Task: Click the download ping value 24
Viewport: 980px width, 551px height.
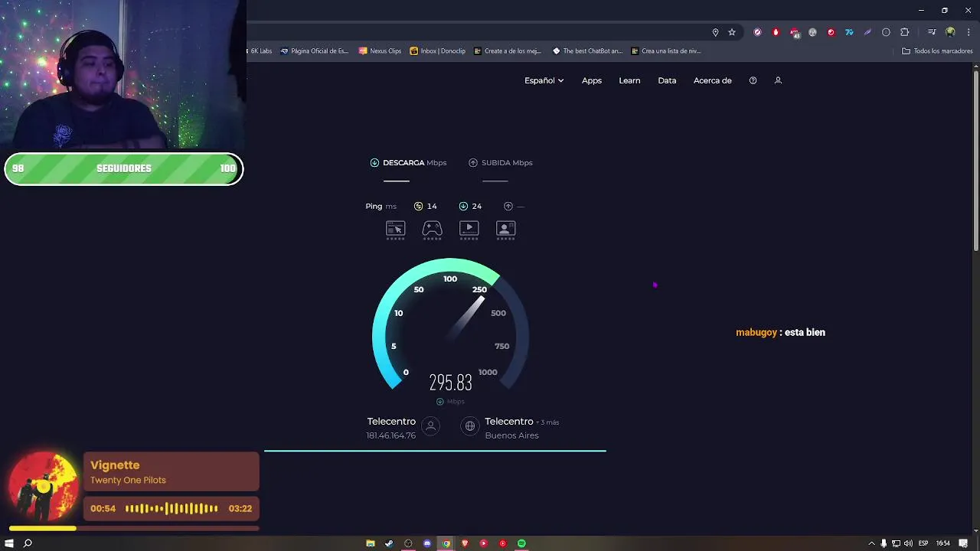Action: (x=476, y=206)
